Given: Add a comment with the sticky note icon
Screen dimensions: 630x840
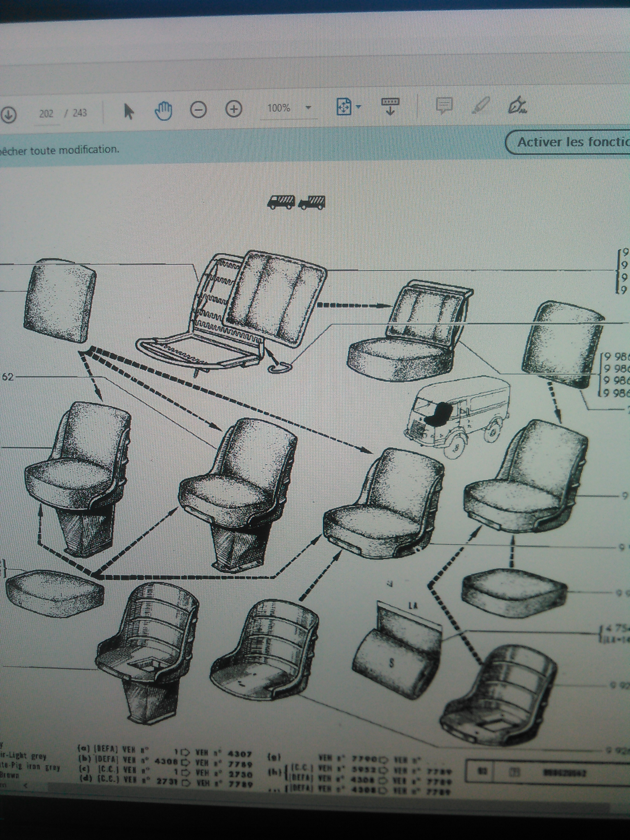Looking at the screenshot, I should 444,105.
